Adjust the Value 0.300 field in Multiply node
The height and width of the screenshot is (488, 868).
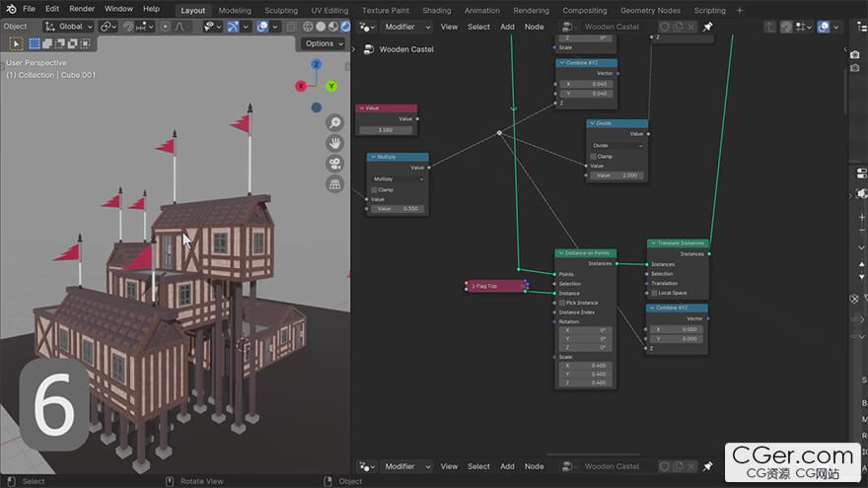pyautogui.click(x=398, y=209)
